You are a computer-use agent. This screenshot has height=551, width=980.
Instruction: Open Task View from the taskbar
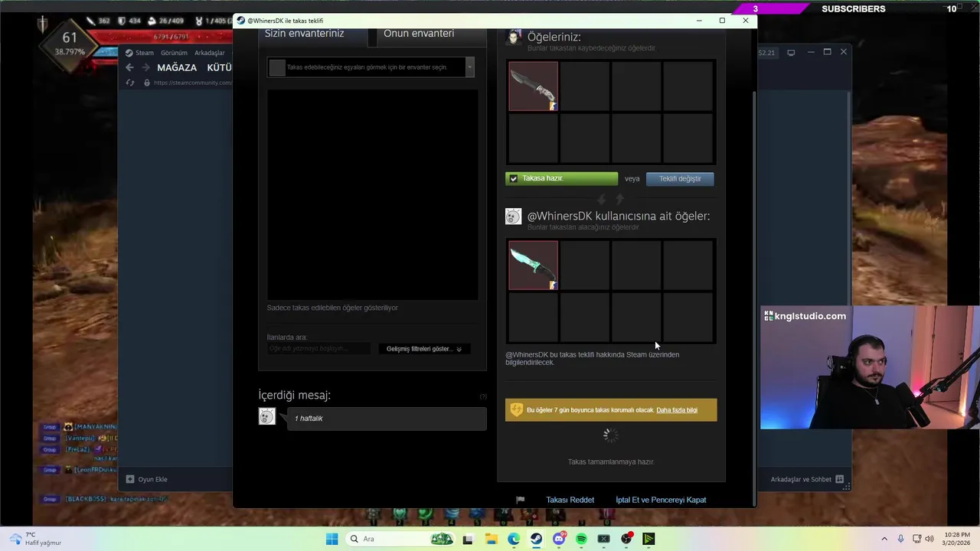468,539
